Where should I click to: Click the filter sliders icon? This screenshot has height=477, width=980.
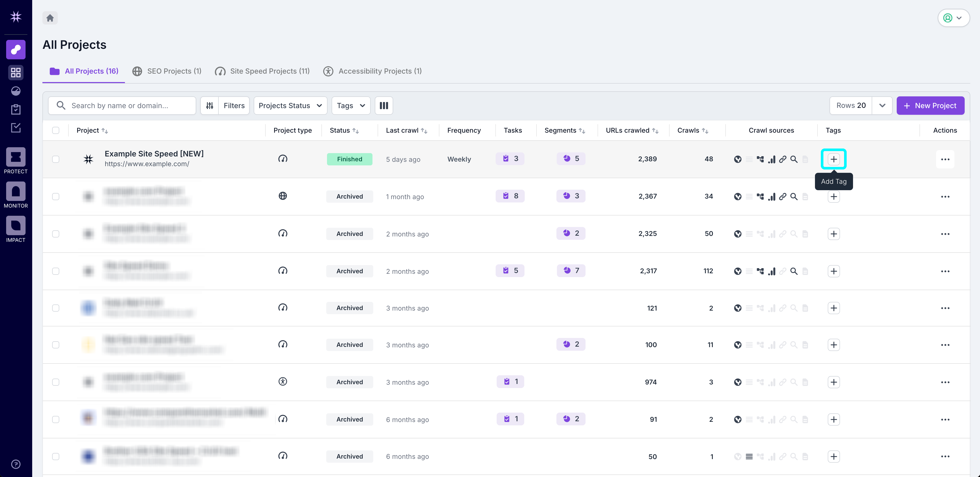click(210, 106)
